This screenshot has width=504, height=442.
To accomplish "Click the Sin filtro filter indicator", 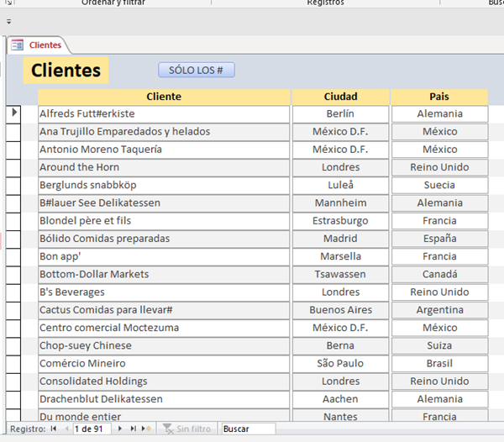I will (186, 429).
